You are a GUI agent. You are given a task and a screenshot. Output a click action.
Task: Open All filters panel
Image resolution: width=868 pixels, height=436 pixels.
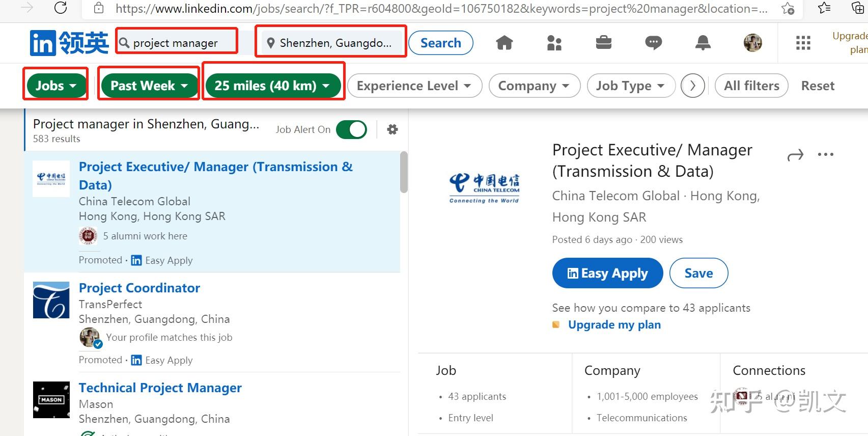tap(751, 86)
